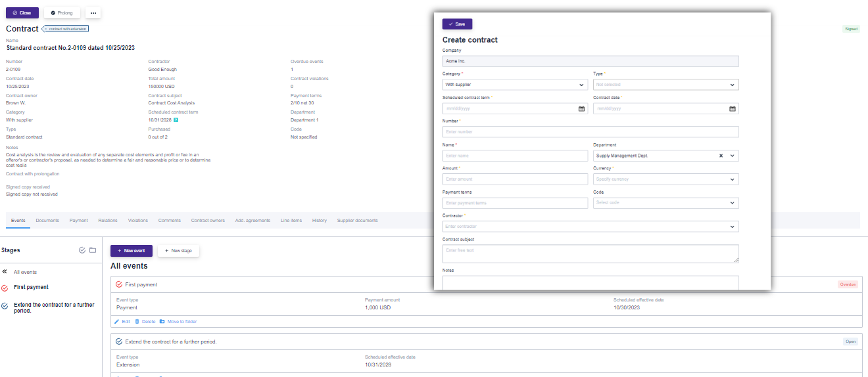Screen dimensions: 868x377
Task: Click the contract owner value Brown W.
Action: 16,103
